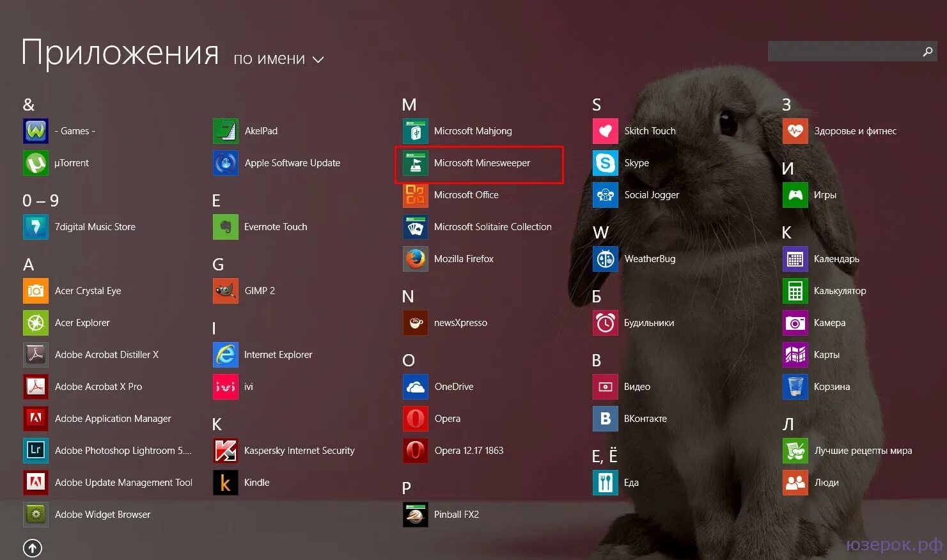
Task: Launch the ВКонтакте icon
Action: tap(606, 419)
